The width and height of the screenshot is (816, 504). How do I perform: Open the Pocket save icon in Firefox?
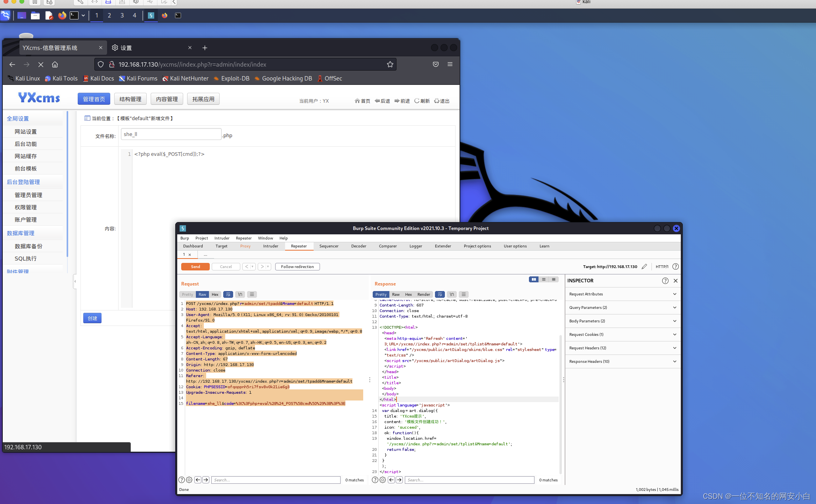pyautogui.click(x=436, y=64)
